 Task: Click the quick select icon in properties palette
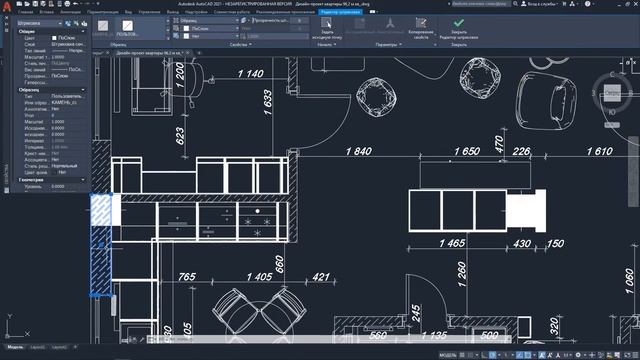coord(84,24)
